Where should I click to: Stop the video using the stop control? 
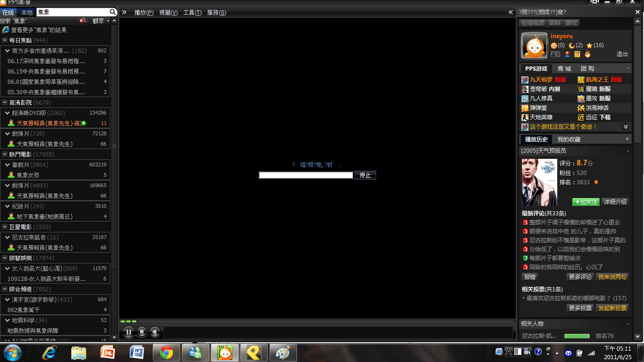click(x=141, y=332)
